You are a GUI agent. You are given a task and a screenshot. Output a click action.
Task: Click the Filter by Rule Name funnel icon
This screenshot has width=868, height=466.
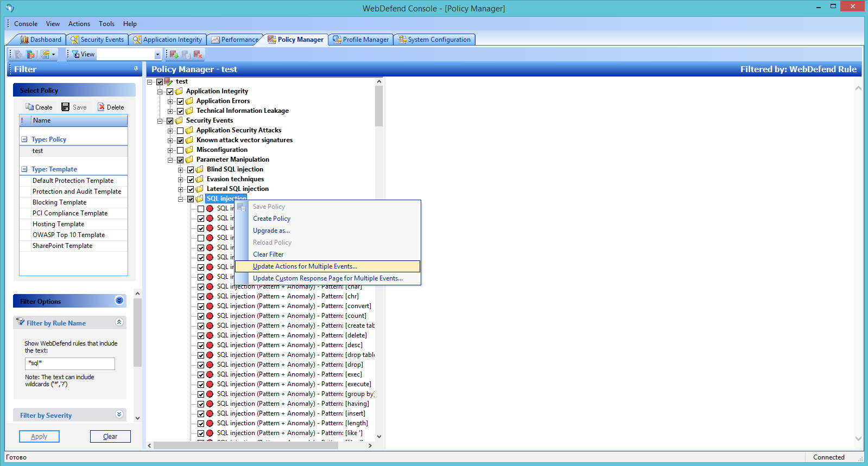(x=21, y=322)
